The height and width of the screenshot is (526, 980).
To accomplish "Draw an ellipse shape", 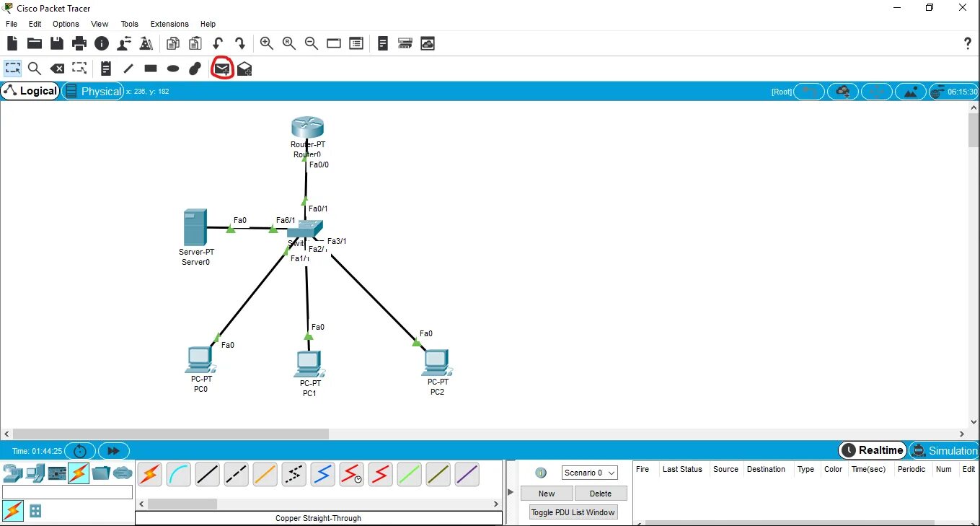I will [x=173, y=69].
